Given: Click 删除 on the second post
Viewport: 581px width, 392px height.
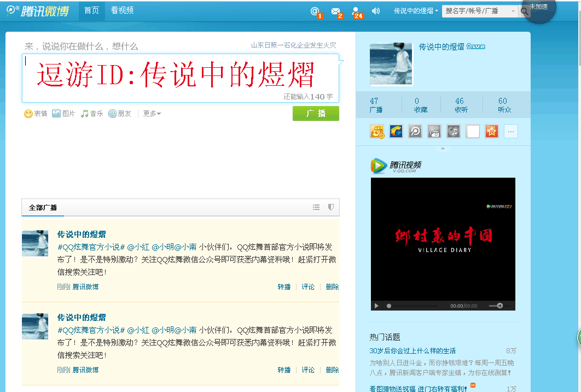Looking at the screenshot, I should point(332,370).
